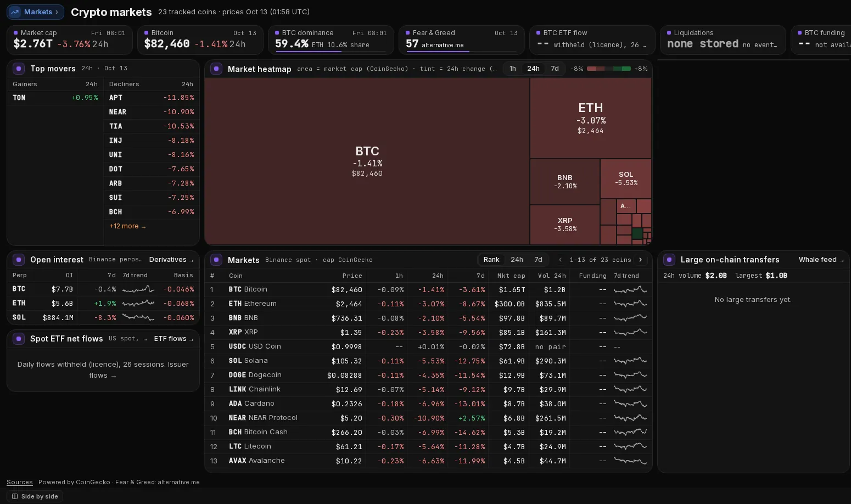Open the Fear & Greed card
Screen dimensions: 851x504
(462, 40)
